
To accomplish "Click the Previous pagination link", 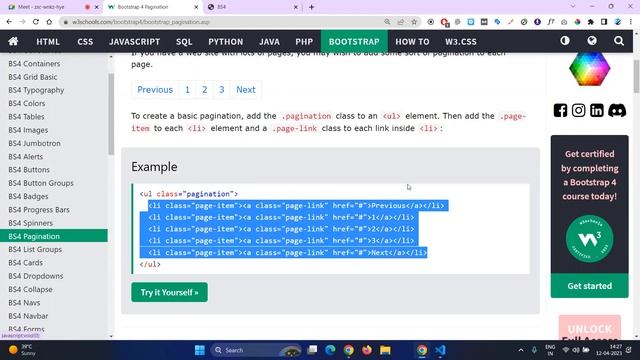I will 155,90.
